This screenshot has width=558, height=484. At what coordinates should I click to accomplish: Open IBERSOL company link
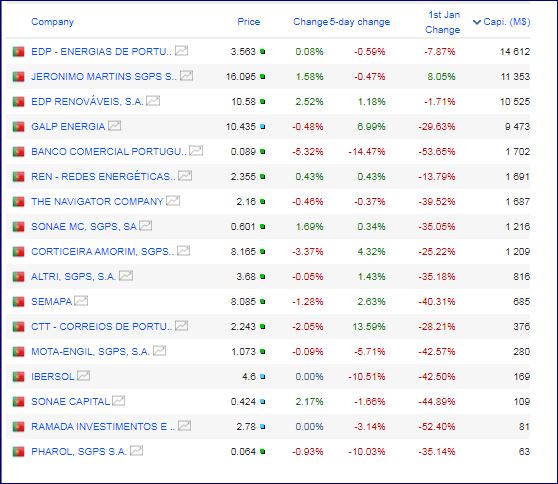click(x=53, y=377)
